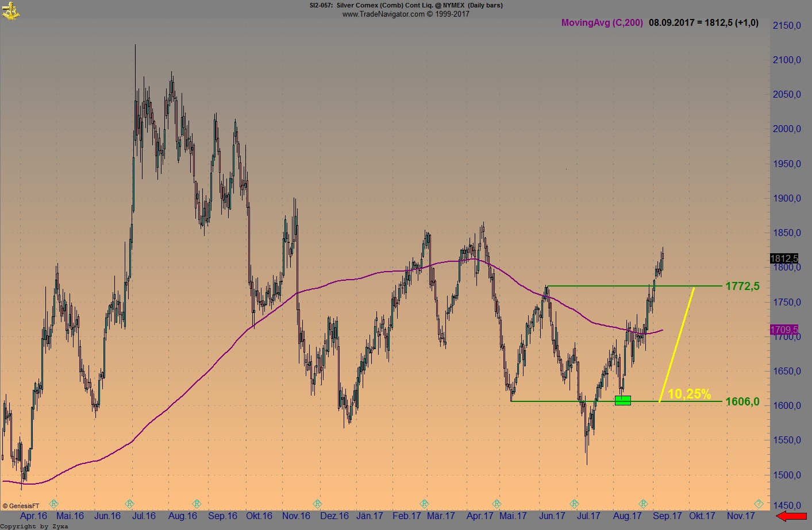The height and width of the screenshot is (530, 812).
Task: Open the www.TradeNavigator.com link
Action: (x=382, y=14)
